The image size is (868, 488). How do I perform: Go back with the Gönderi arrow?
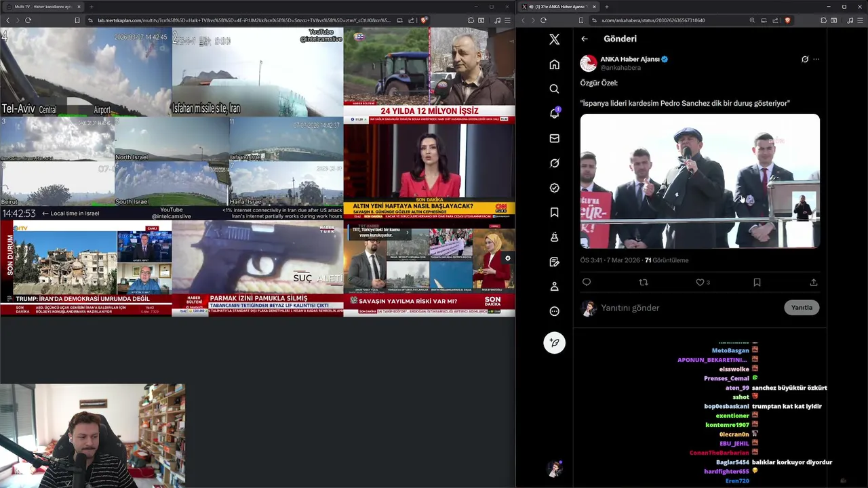(585, 39)
